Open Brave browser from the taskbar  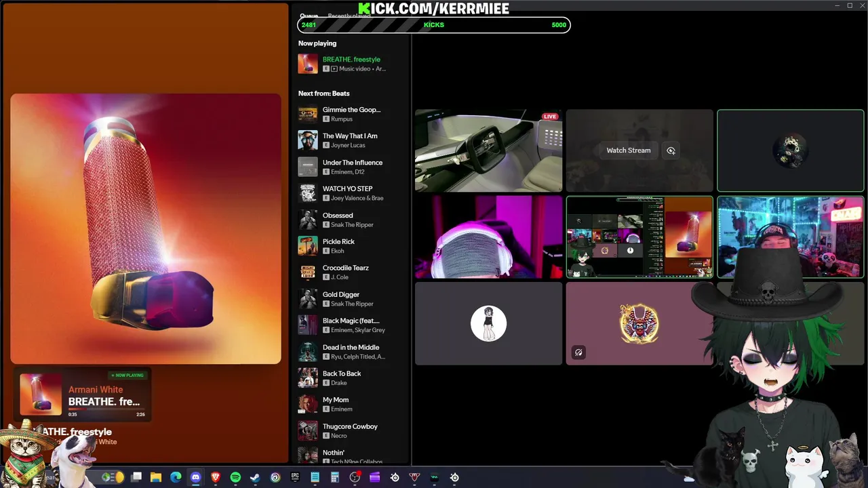pyautogui.click(x=216, y=477)
